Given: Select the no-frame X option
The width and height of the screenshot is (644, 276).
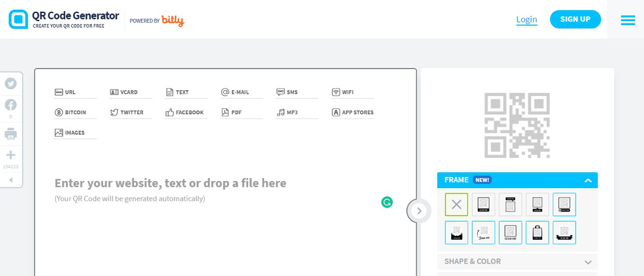Looking at the screenshot, I should [456, 205].
